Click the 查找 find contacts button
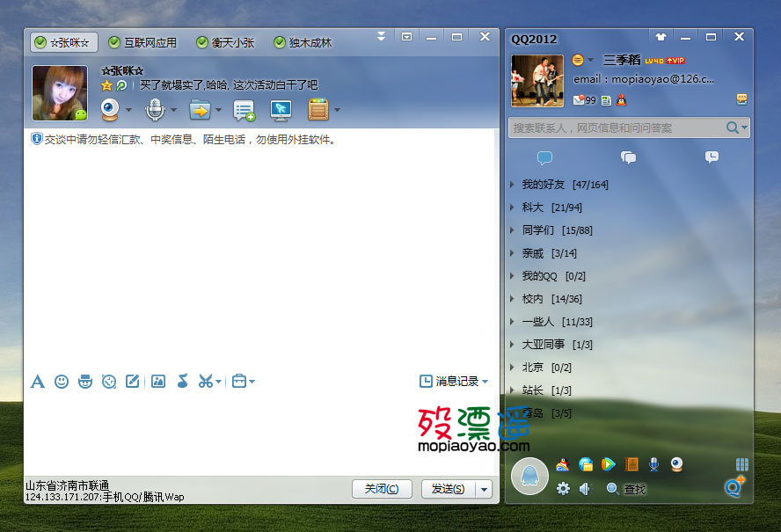This screenshot has height=532, width=781. tap(625, 489)
